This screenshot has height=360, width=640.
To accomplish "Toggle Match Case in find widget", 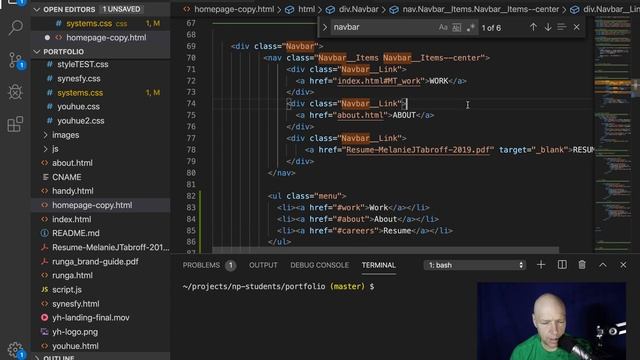I will [443, 27].
